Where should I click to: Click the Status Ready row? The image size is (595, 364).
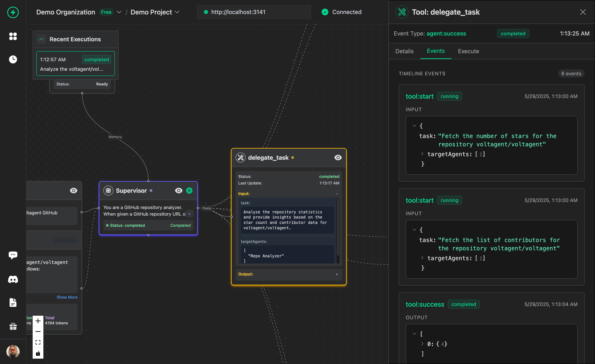pyautogui.click(x=82, y=84)
